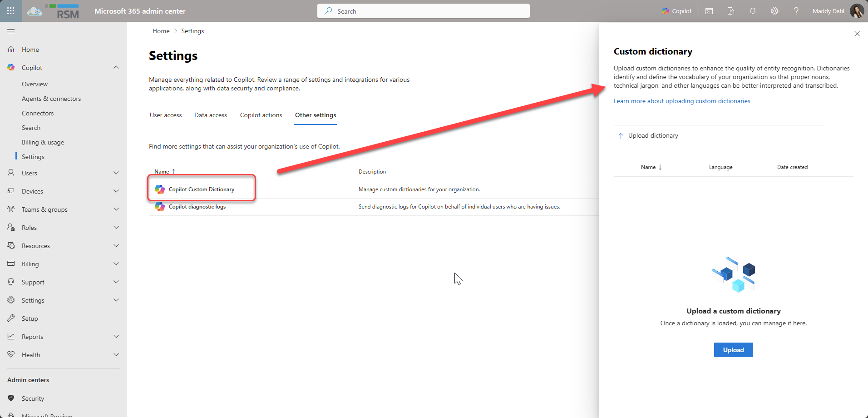This screenshot has width=868, height=418.
Task: Click the Date created column header
Action: pos(792,167)
